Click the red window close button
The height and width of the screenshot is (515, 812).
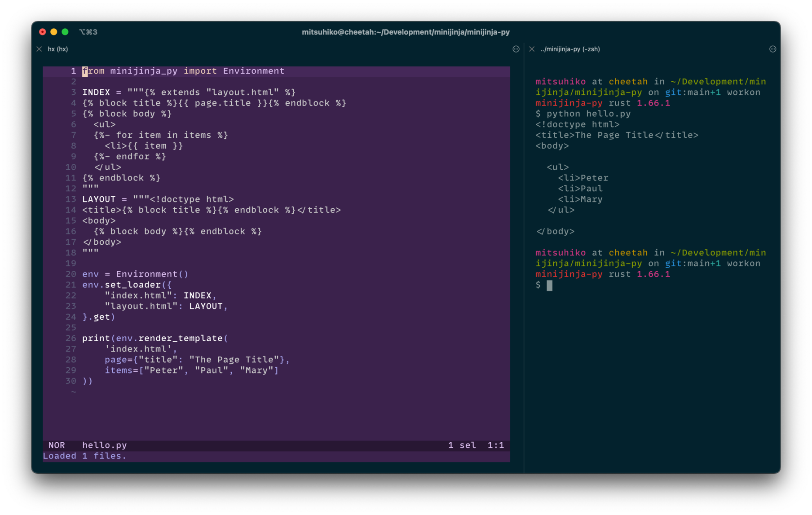tap(43, 32)
